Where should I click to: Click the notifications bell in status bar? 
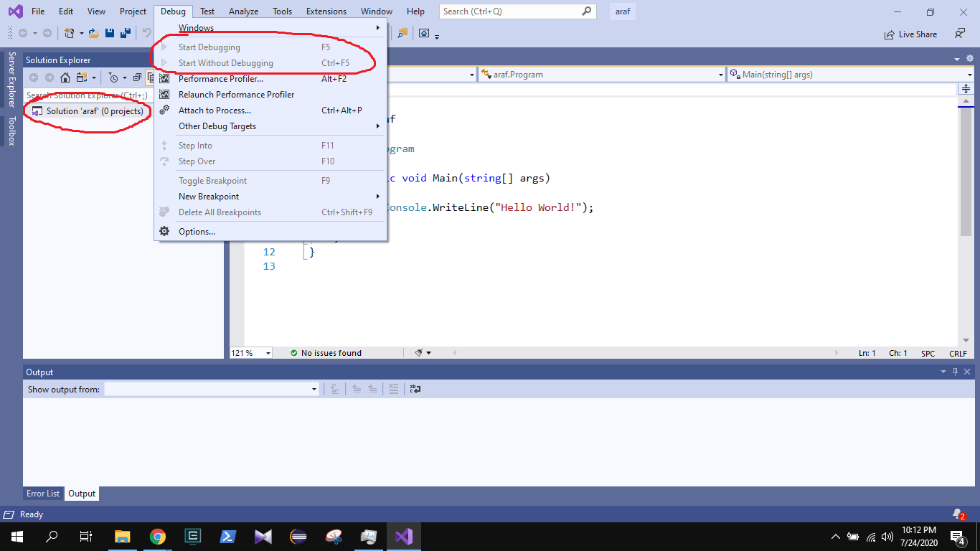click(x=958, y=514)
